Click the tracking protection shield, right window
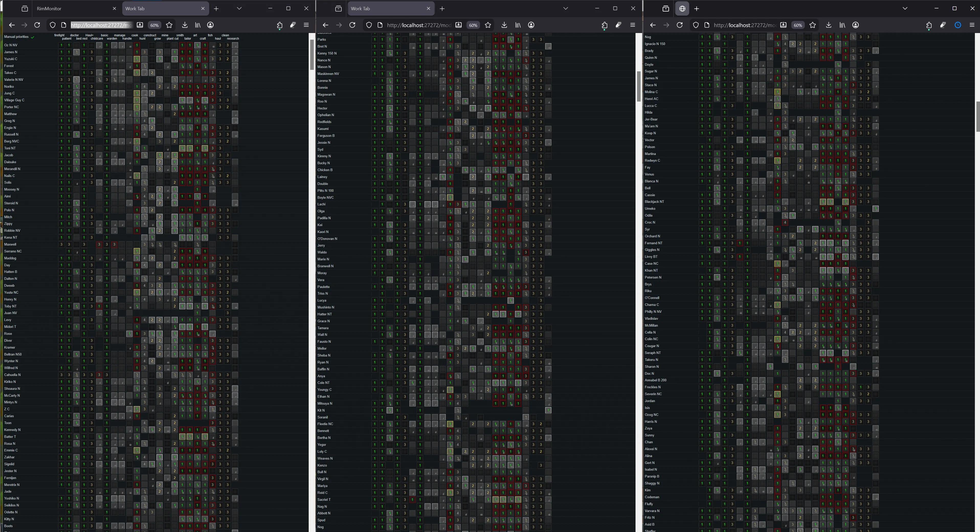Screen dimensions: 980x532 696,25
